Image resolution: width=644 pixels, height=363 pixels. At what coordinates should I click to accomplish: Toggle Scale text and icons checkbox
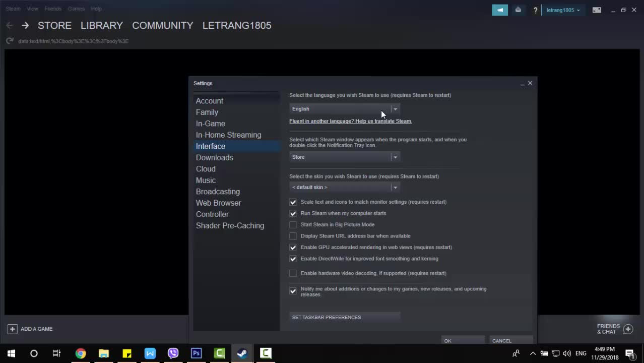(x=293, y=202)
